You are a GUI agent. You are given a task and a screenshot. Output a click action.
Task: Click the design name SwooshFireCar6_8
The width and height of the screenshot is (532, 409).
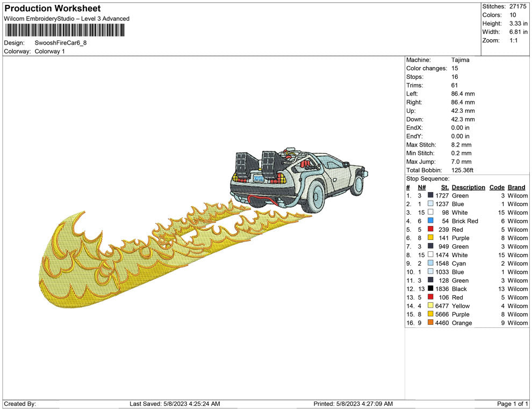[60, 42]
